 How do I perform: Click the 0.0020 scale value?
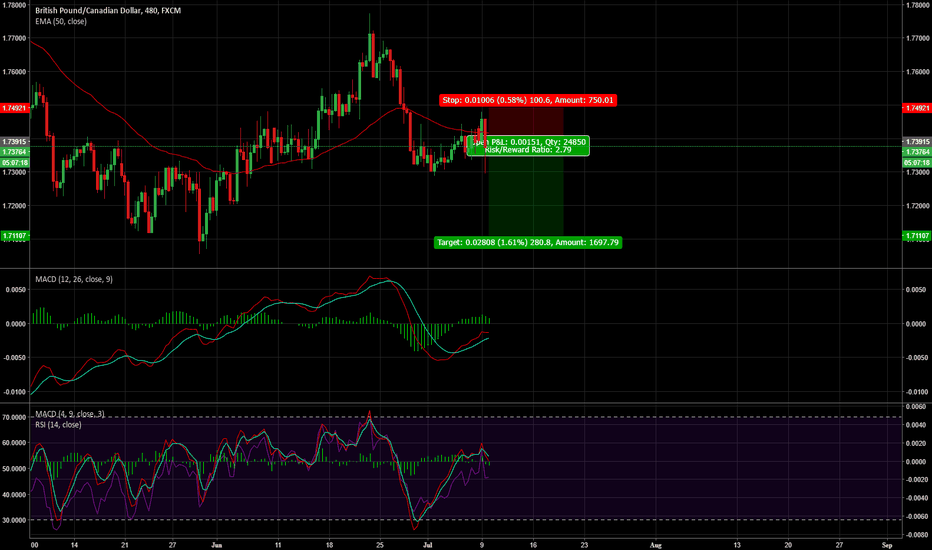pos(916,444)
